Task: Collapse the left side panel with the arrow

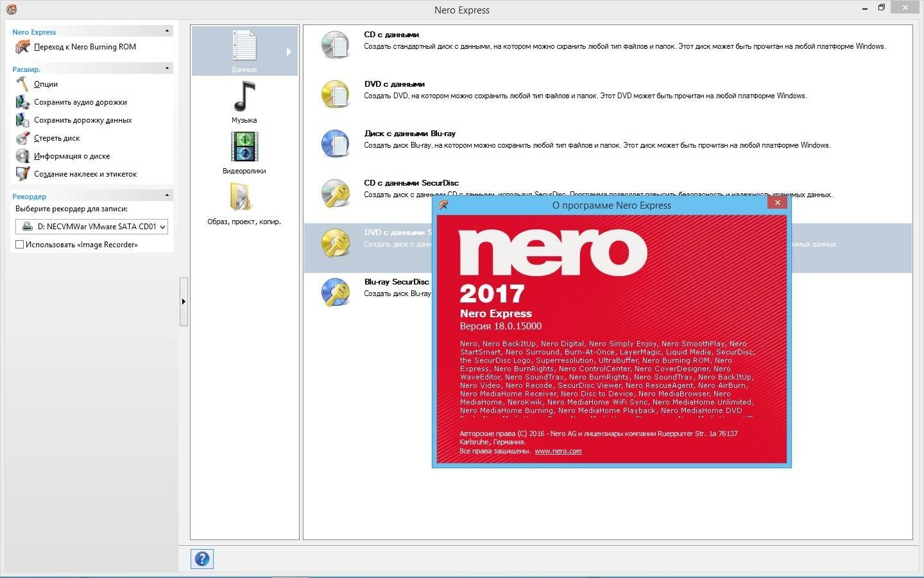Action: (x=184, y=302)
